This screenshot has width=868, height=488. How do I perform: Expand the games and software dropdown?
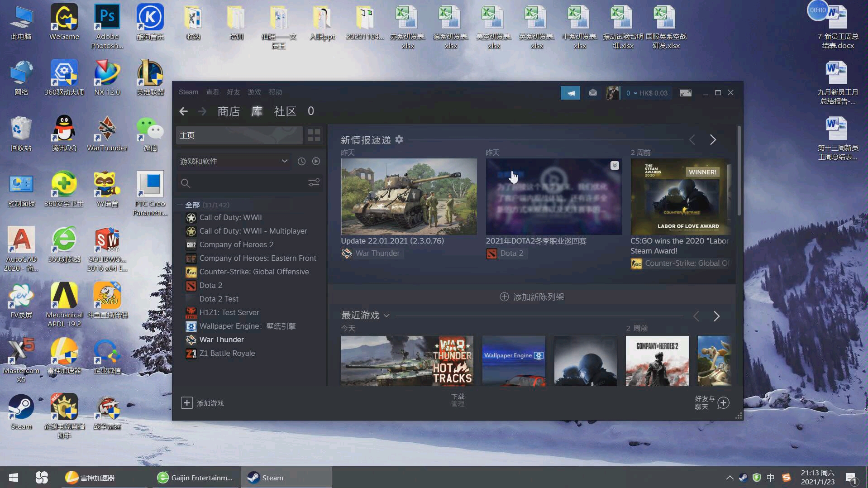[x=234, y=161]
